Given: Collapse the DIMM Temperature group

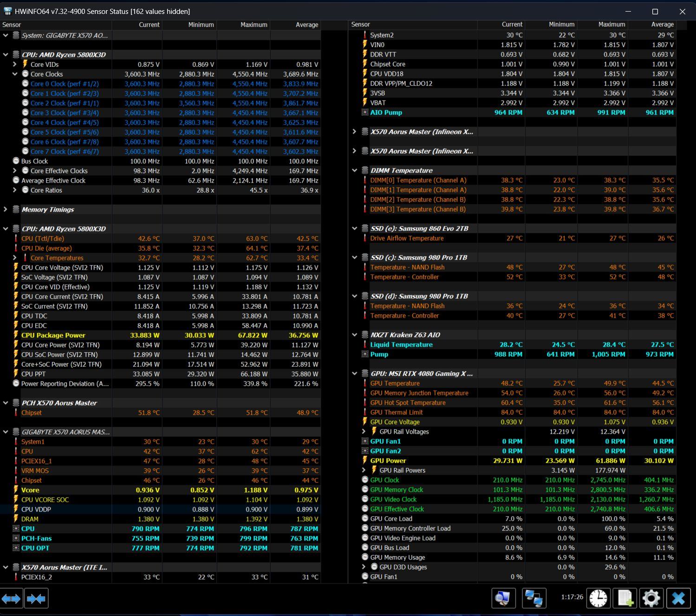Looking at the screenshot, I should coord(355,170).
